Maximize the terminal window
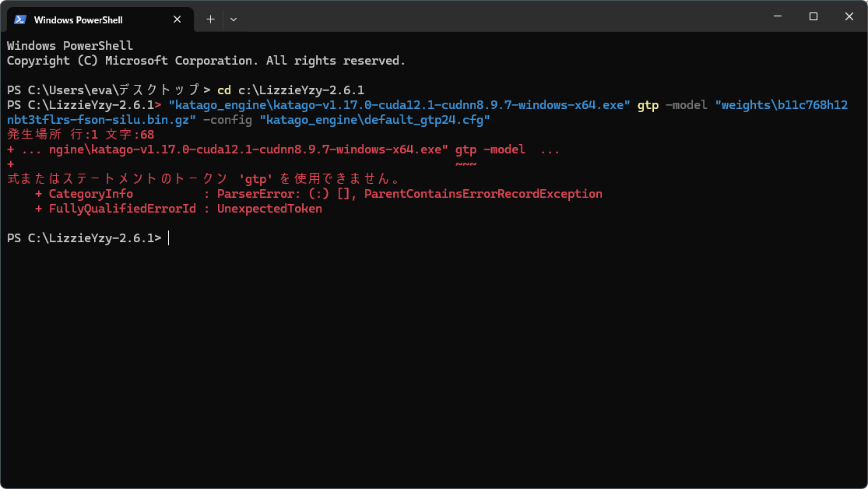This screenshot has width=868, height=489. [814, 16]
